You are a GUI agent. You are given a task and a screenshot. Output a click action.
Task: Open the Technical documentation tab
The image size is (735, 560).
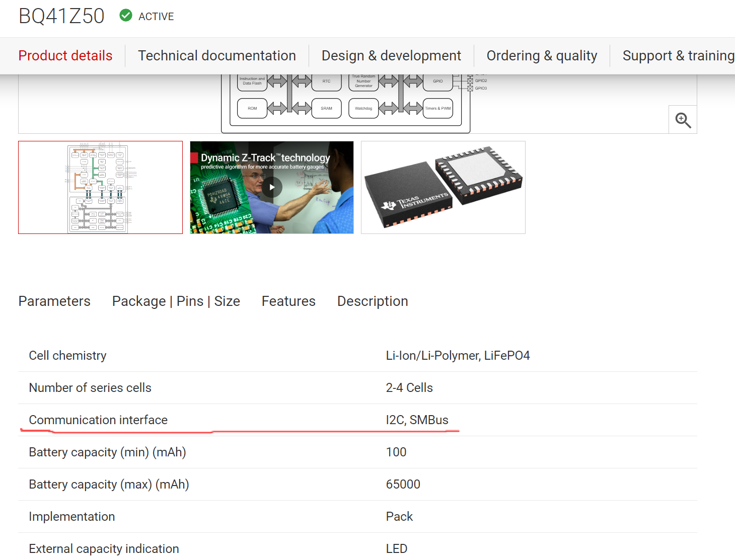[x=217, y=55]
